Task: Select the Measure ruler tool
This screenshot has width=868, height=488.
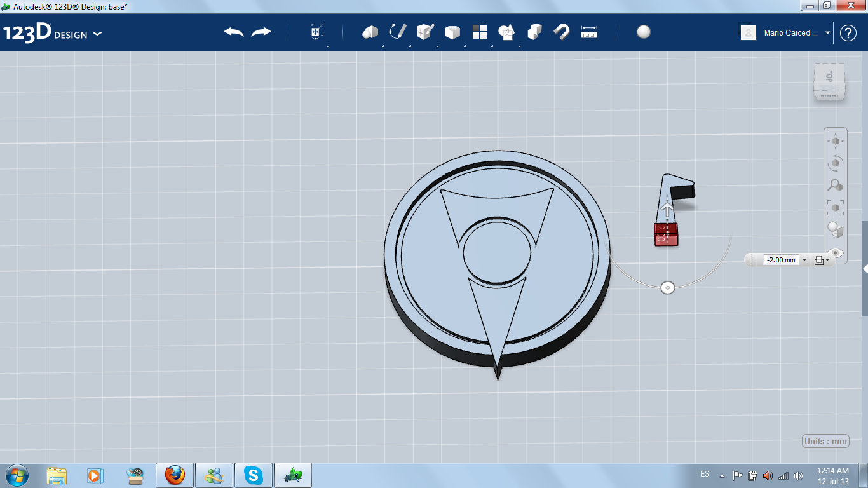Action: (x=589, y=32)
